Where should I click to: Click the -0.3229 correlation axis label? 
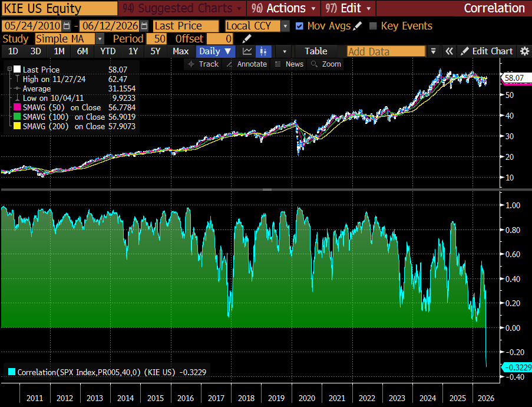tap(517, 367)
